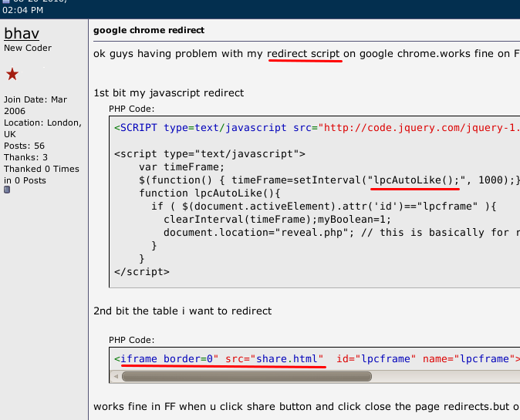Click the 'document.location="reveal.php"' code line

[x=258, y=233]
